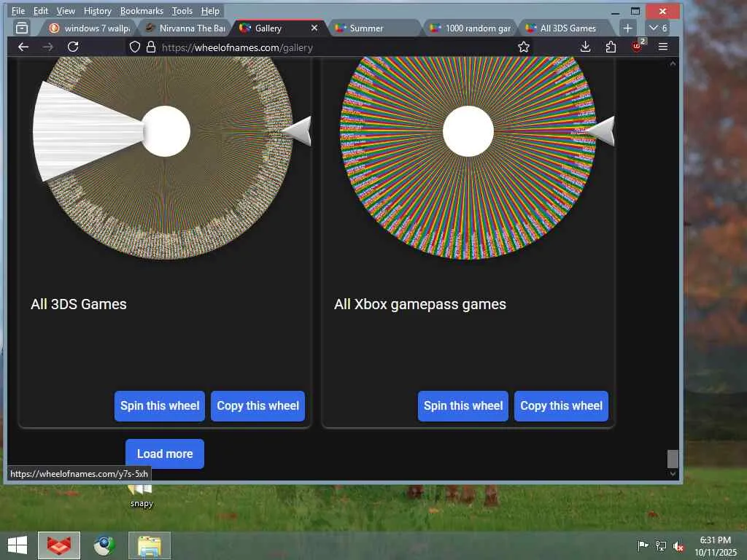This screenshot has width=747, height=560.
Task: Click the forward navigation arrow
Action: tap(48, 47)
